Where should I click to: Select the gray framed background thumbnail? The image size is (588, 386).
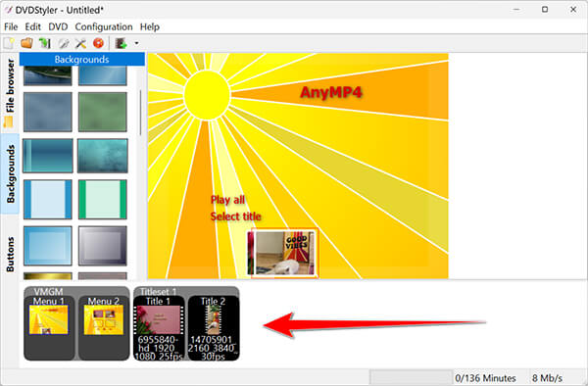tap(102, 246)
